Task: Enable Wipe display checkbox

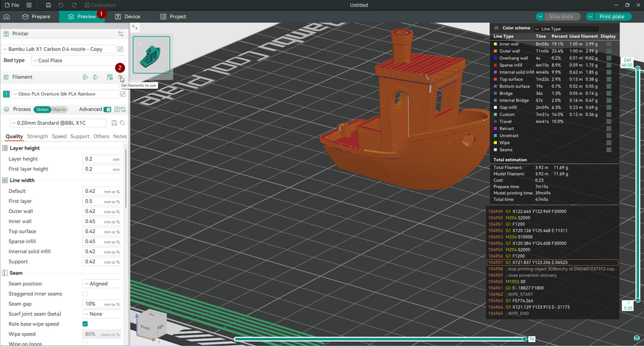Action: 609,143
